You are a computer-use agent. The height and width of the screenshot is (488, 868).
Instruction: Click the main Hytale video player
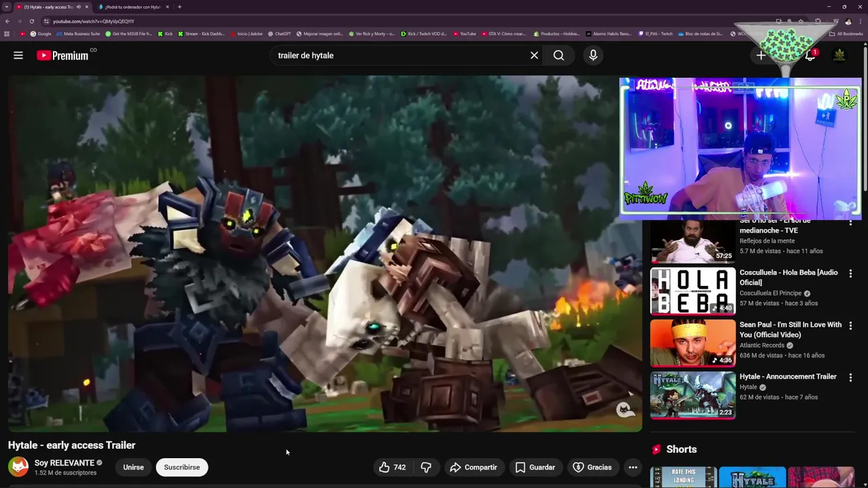(325, 253)
